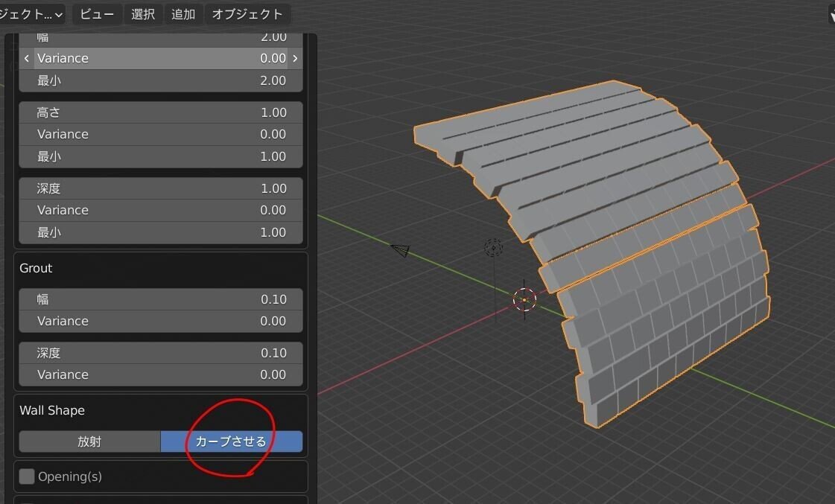The height and width of the screenshot is (504, 835).
Task: Click the Wall Shape section label
Action: tap(52, 410)
